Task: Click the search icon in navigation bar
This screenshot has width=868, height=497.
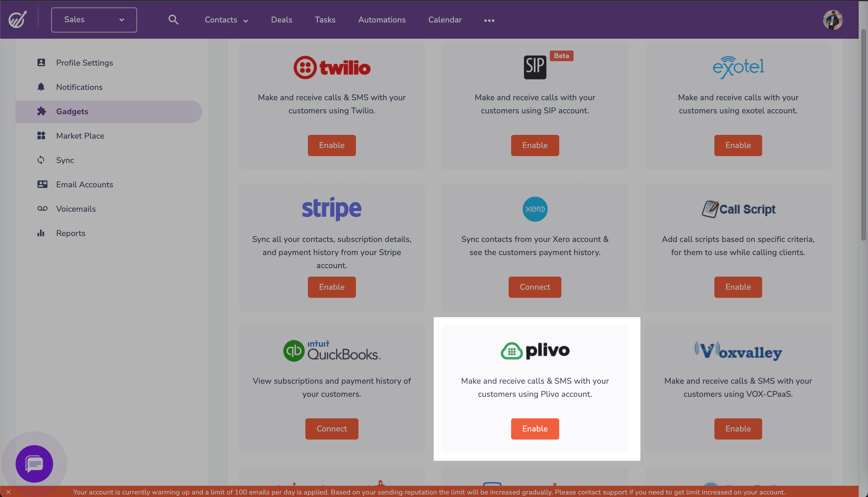Action: tap(174, 20)
